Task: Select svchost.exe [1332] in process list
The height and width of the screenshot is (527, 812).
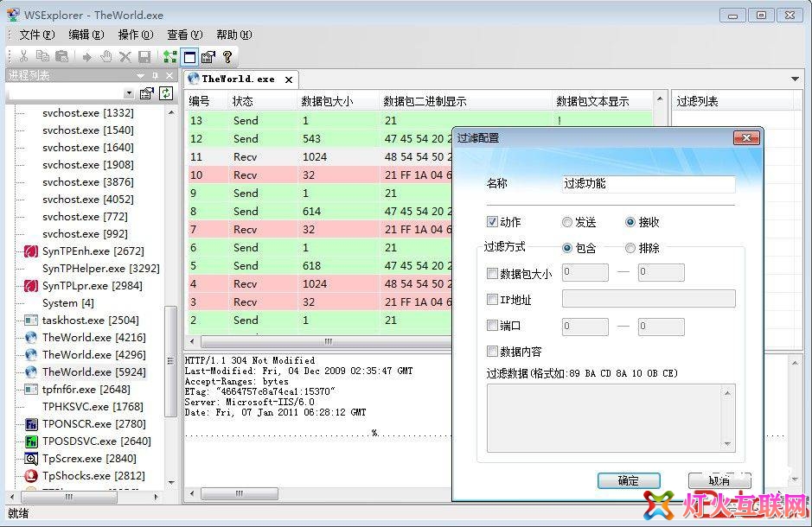Action: click(88, 113)
